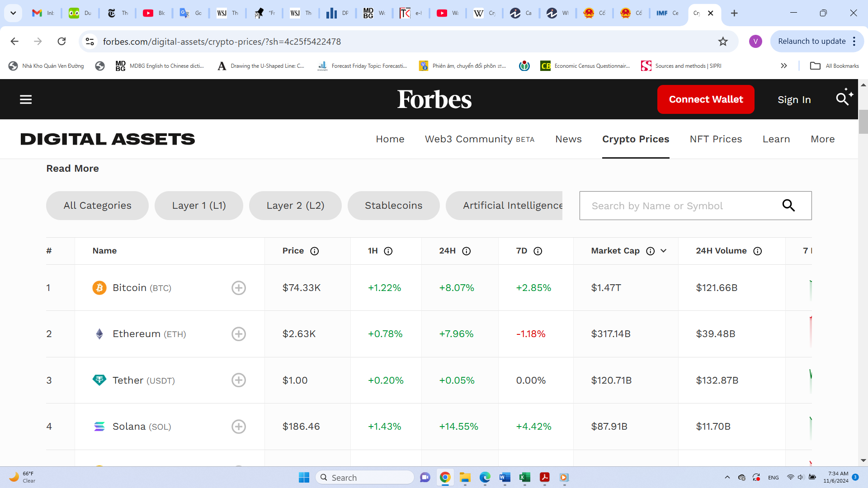
Task: Click the Read More link
Action: tap(72, 169)
